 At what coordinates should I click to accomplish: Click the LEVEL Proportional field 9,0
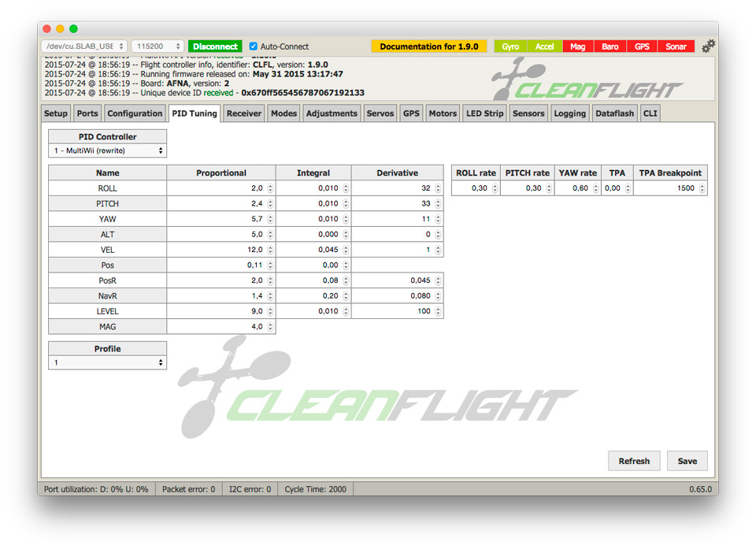pyautogui.click(x=220, y=311)
